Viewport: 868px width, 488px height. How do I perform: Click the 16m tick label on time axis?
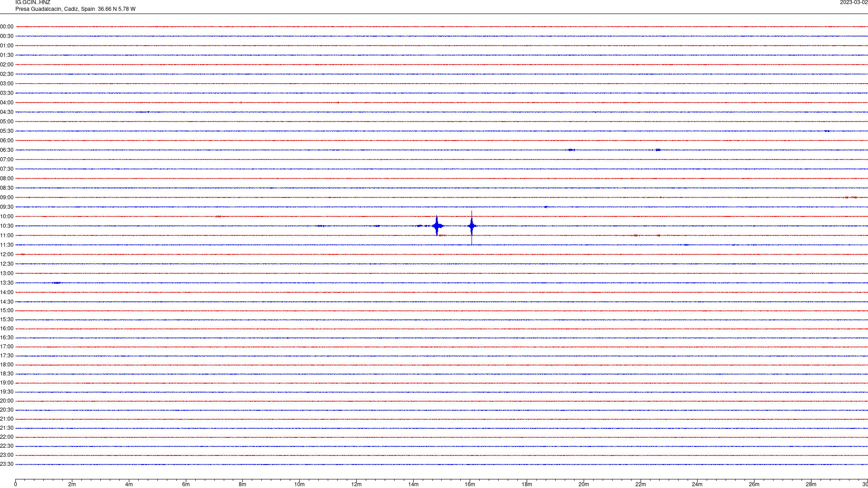(x=470, y=484)
